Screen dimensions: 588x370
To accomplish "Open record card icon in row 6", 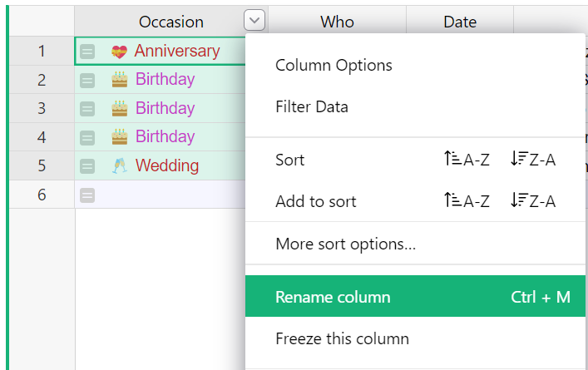I will pyautogui.click(x=87, y=195).
